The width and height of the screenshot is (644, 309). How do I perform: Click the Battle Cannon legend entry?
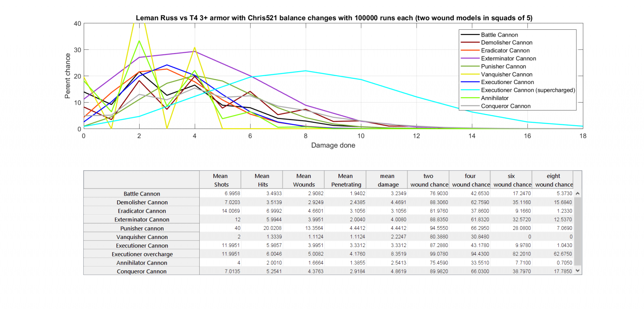499,35
